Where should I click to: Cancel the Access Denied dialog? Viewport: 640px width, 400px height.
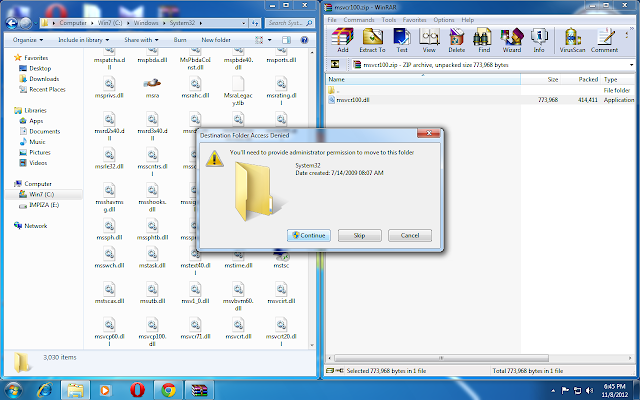tap(410, 236)
